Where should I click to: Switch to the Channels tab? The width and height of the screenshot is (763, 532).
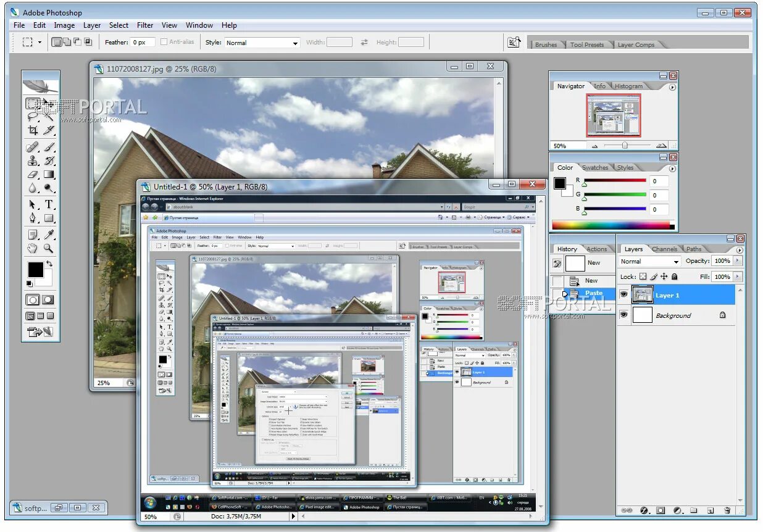point(664,249)
